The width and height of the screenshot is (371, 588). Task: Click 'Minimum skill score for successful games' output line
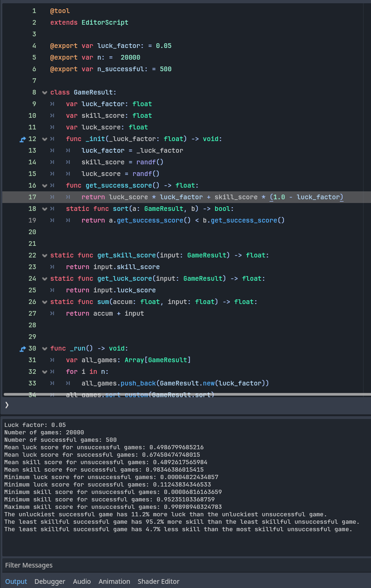tap(109, 499)
